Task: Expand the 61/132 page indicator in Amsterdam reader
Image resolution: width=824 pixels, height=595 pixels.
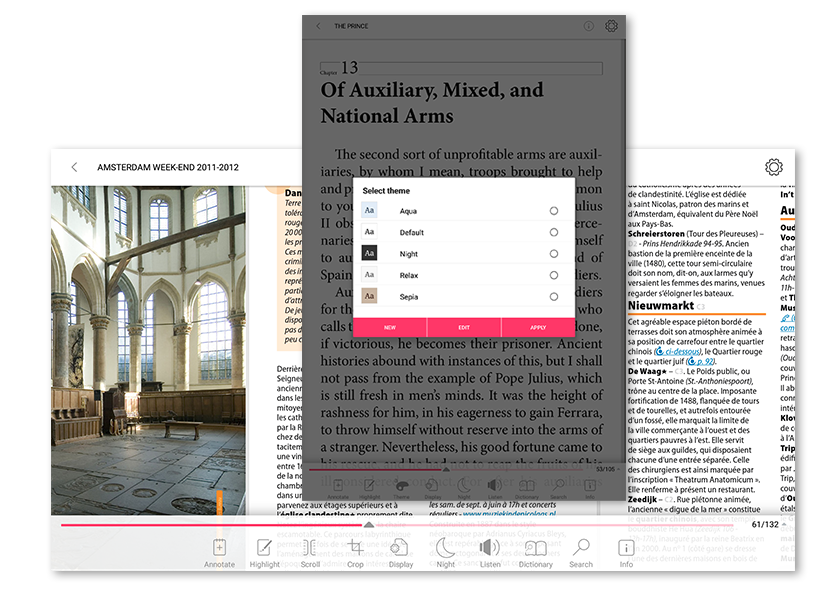Action: pos(768,524)
